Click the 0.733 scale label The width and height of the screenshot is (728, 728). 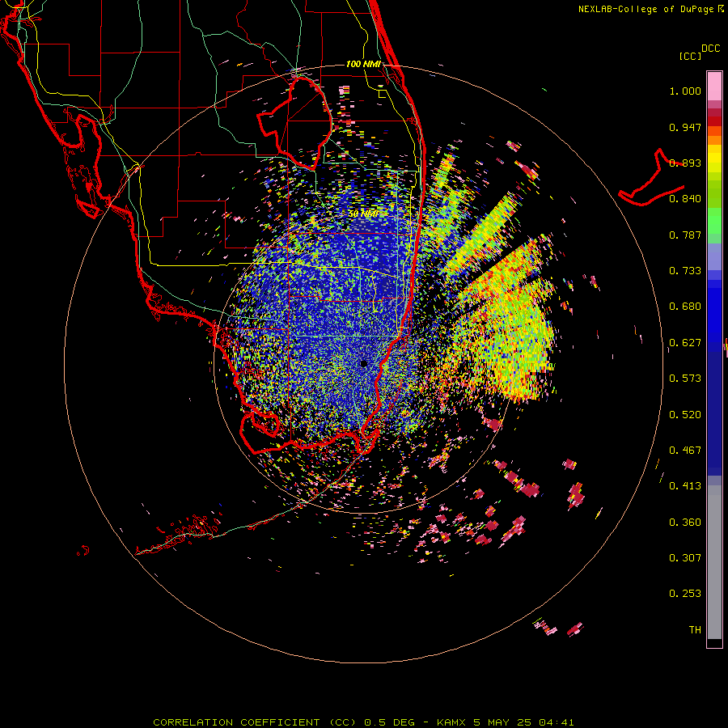(685, 271)
